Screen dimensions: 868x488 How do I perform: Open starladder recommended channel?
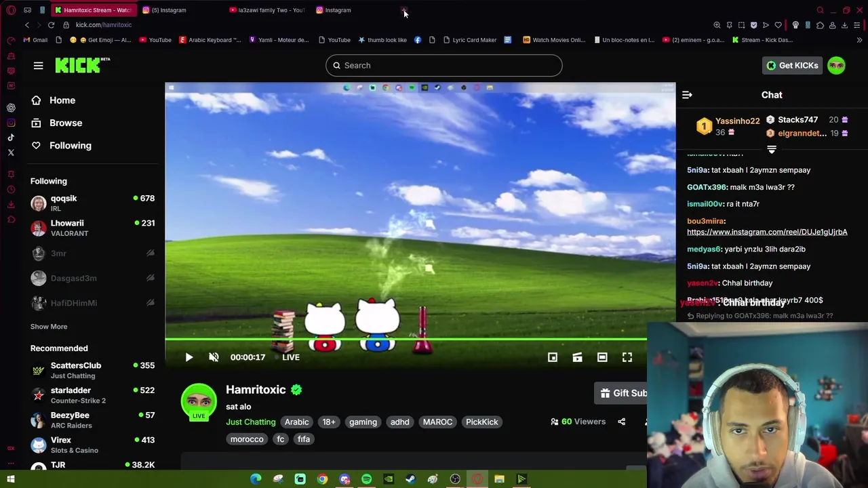coord(93,395)
